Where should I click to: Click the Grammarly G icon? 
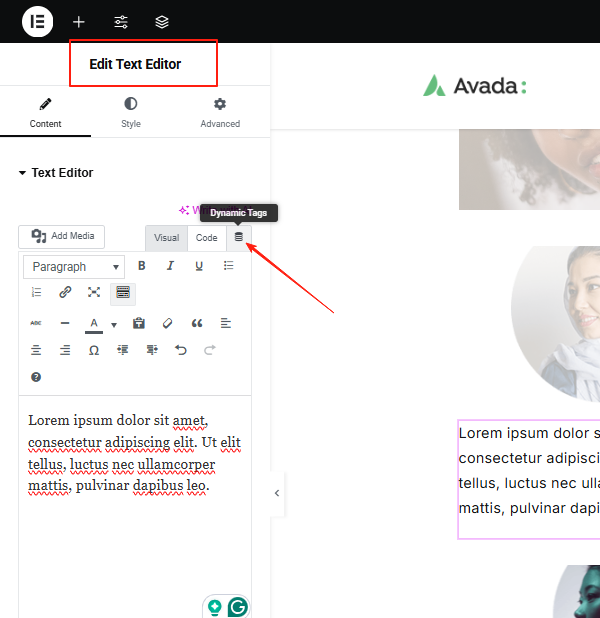point(238,607)
